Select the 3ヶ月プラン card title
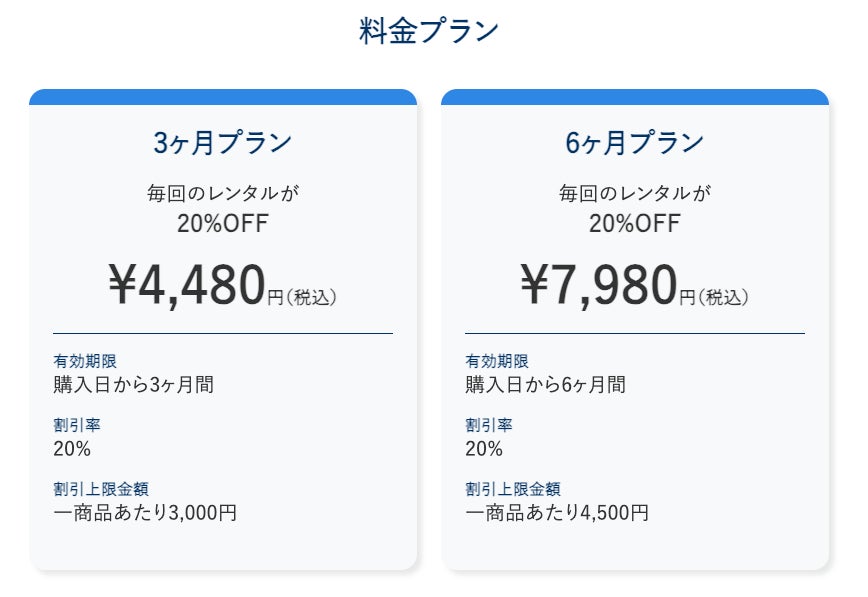 (222, 143)
